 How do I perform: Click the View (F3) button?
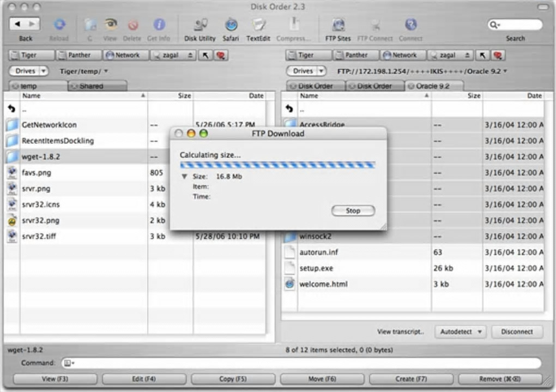55,379
